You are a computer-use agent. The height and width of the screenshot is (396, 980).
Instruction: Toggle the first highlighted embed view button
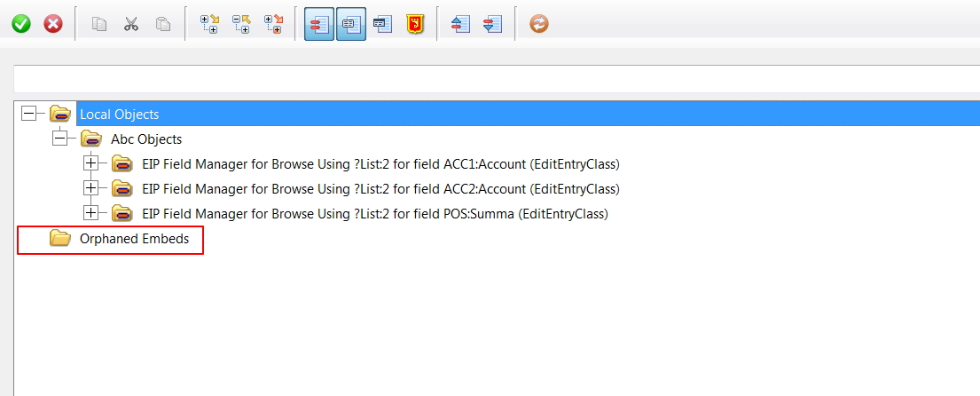tap(319, 24)
